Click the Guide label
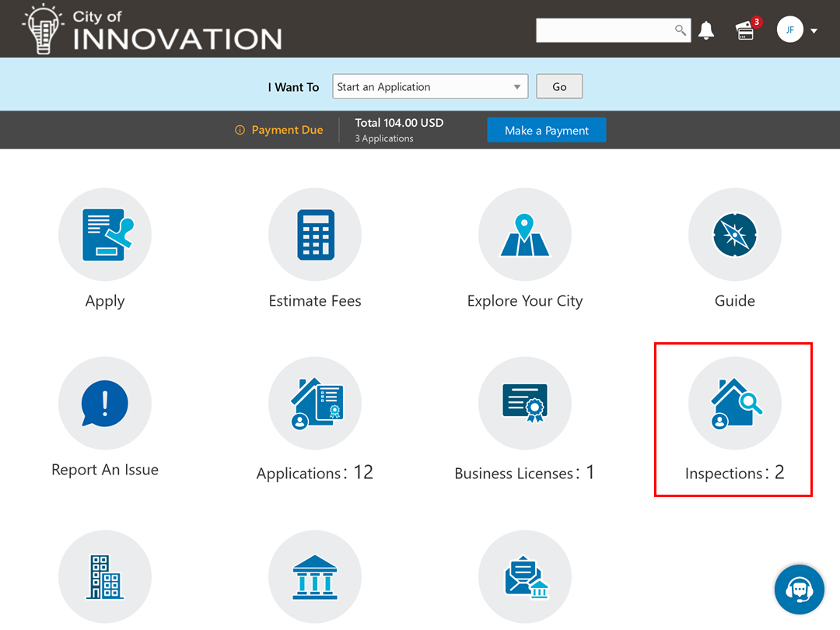This screenshot has width=840, height=630. click(735, 300)
